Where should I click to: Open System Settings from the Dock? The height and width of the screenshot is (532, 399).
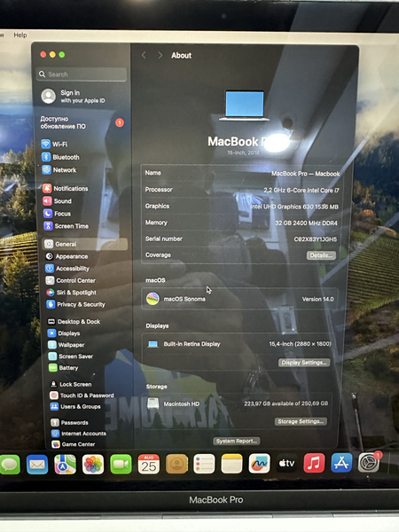coord(369,462)
